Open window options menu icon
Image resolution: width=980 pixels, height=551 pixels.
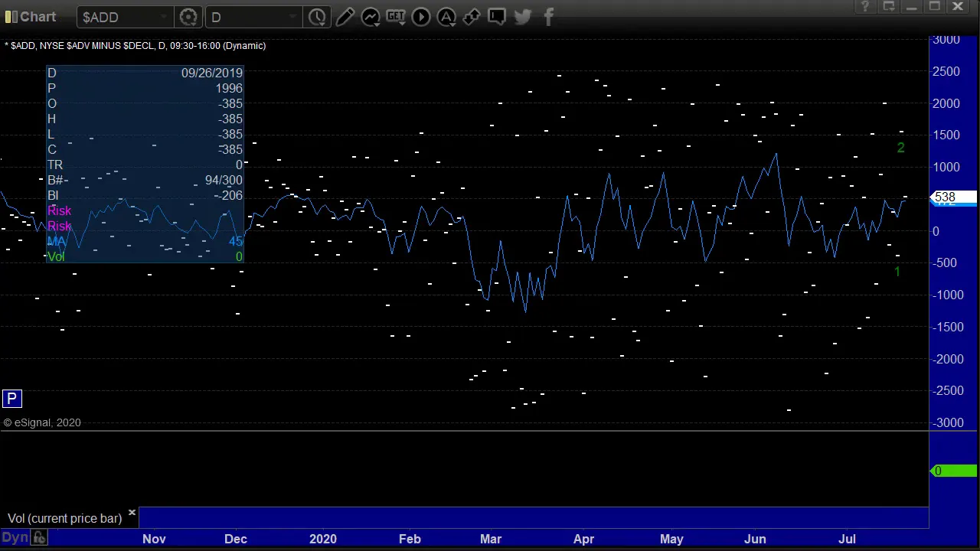pyautogui.click(x=889, y=7)
